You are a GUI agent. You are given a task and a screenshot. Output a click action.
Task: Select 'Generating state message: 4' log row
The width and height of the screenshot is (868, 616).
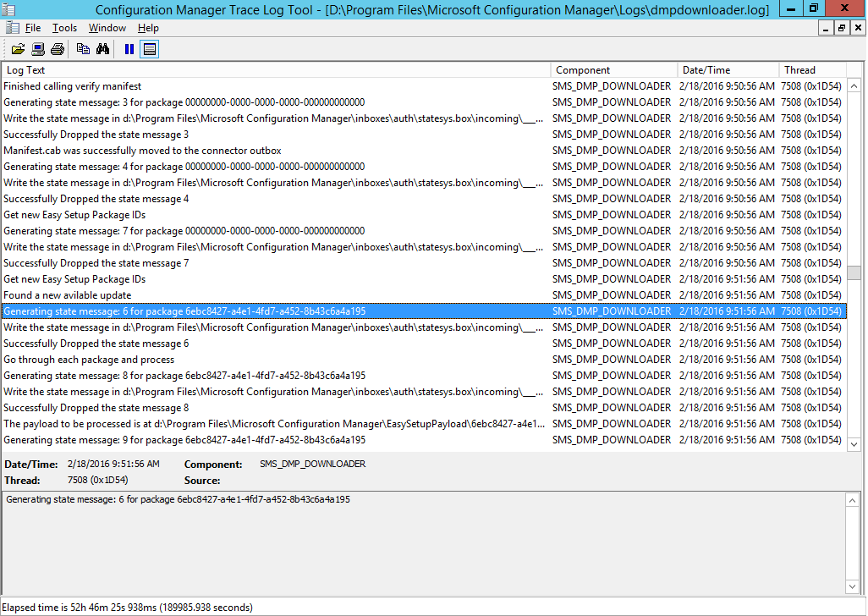coord(424,167)
